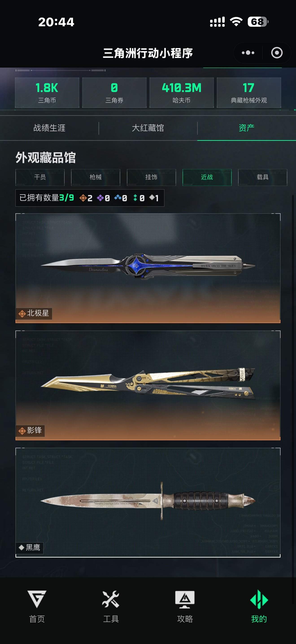Select the 资产 tab
The height and width of the screenshot is (644, 296).
pyautogui.click(x=247, y=128)
